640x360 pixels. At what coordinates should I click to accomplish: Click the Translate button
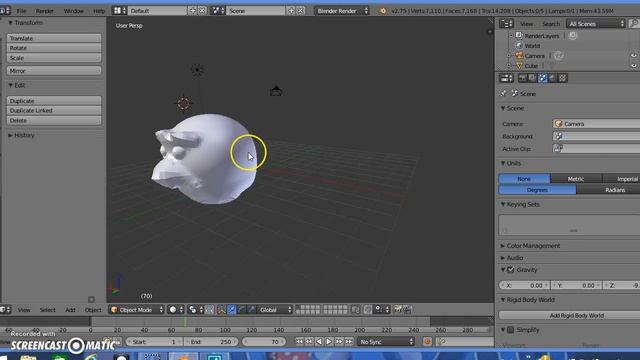(54, 38)
